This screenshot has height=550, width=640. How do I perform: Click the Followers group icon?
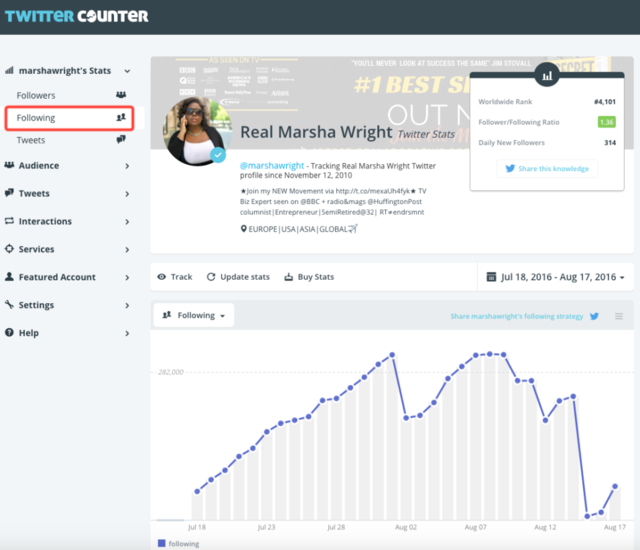coord(121,95)
